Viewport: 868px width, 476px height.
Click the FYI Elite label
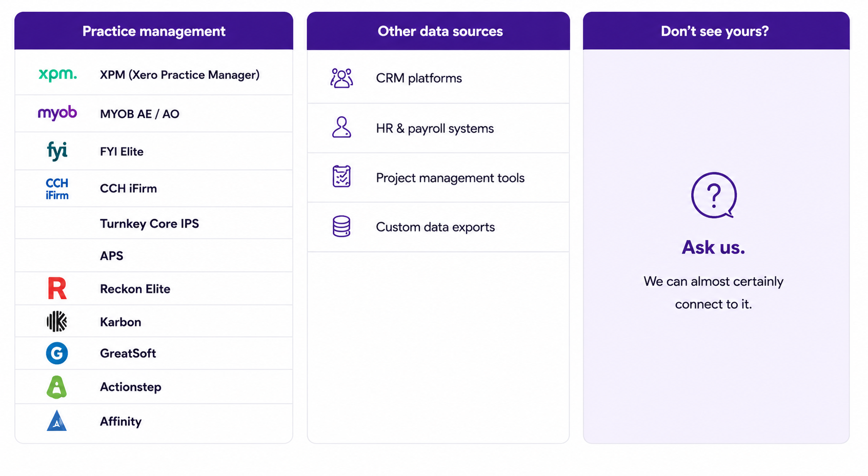[122, 152]
